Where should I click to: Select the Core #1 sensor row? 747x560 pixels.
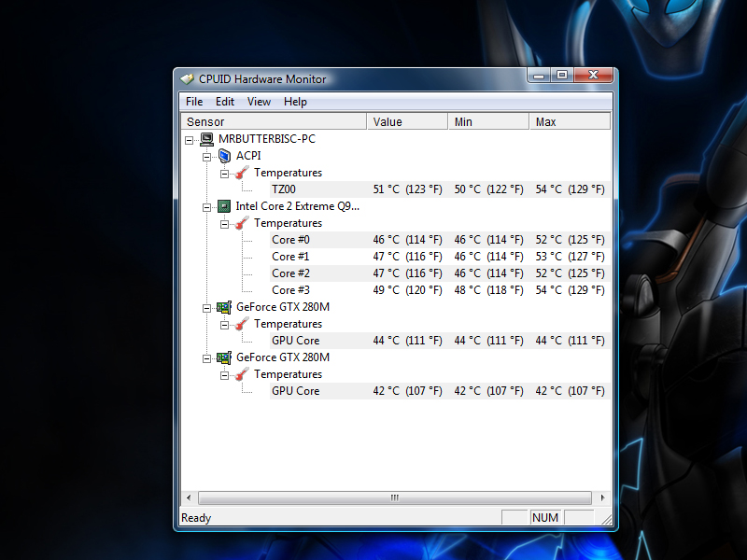[440, 257]
